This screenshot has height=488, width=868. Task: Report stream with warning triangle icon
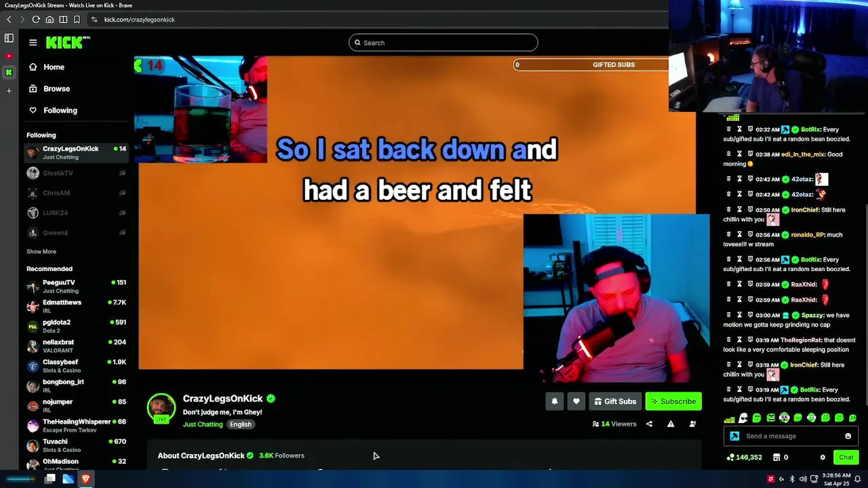[671, 424]
